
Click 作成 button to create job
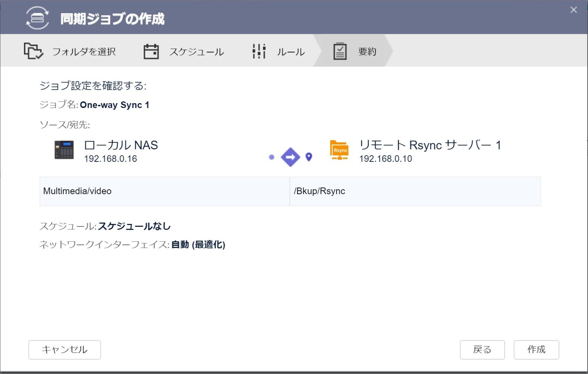coord(536,349)
